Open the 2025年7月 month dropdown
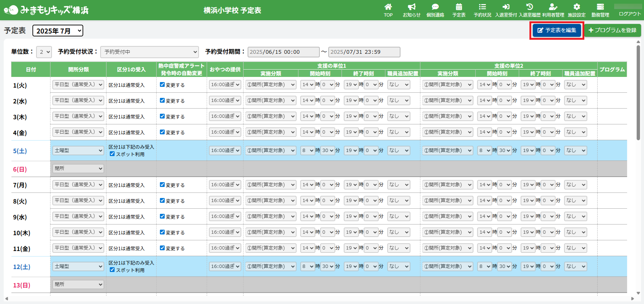644x304 pixels. (x=58, y=31)
